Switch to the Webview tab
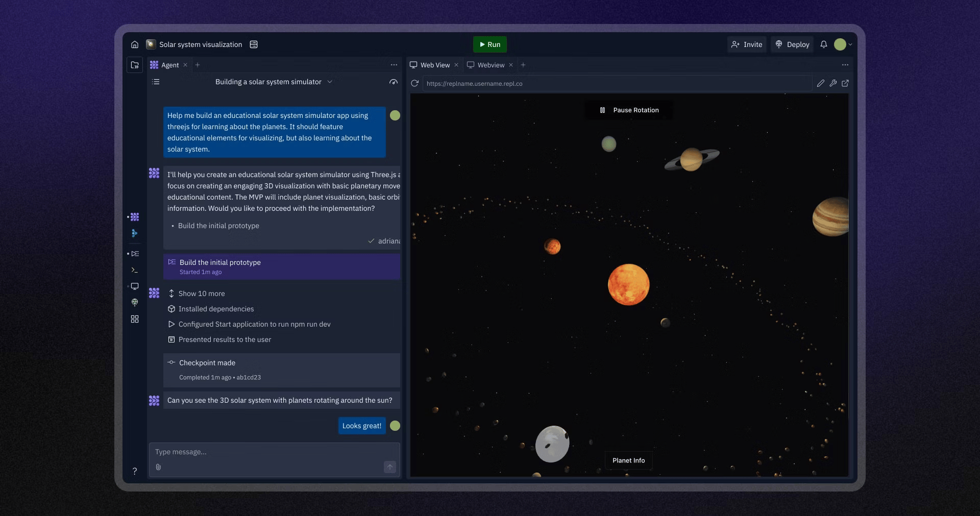 tap(491, 65)
